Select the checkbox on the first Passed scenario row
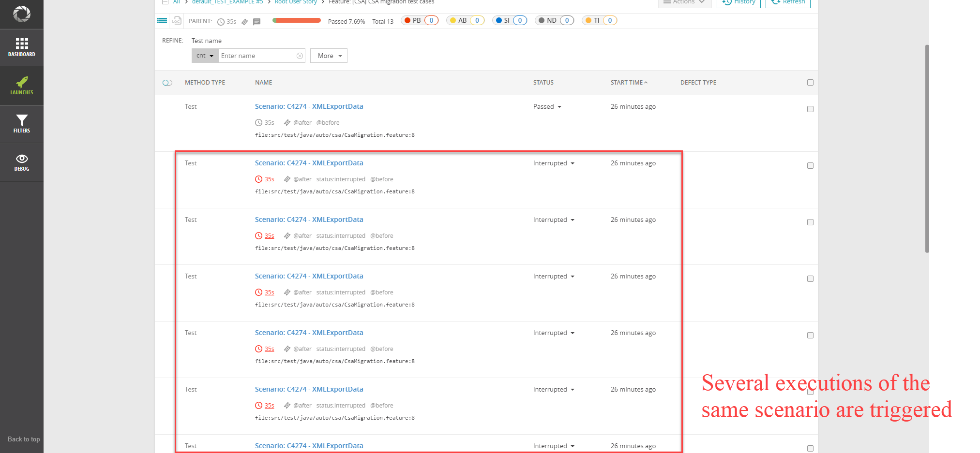Viewport: 980px width, 453px height. (811, 109)
